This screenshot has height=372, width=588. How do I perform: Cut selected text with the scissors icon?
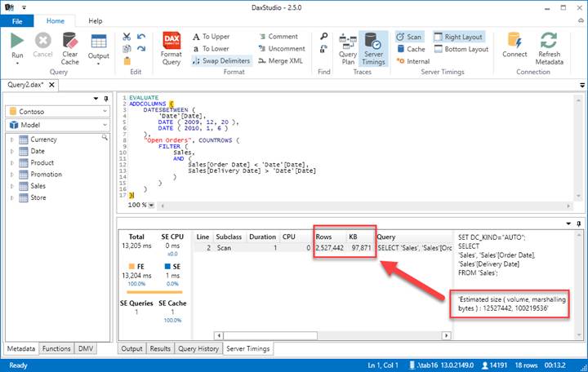(127, 37)
